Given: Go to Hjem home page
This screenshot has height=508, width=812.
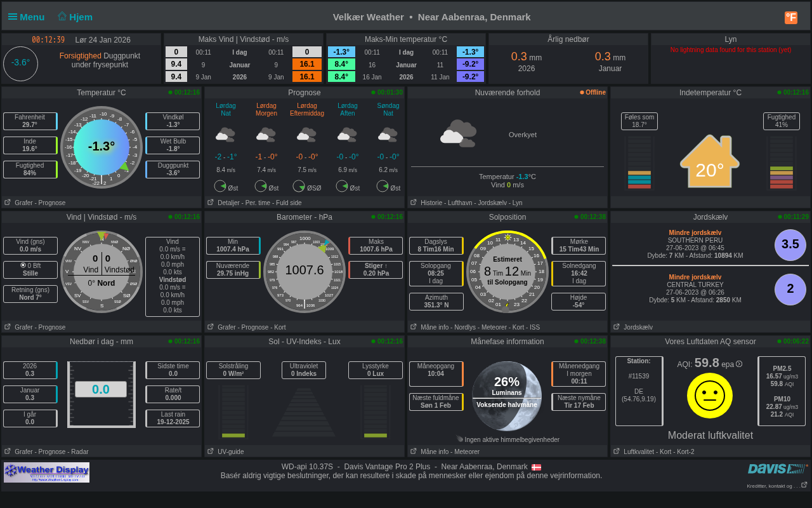Looking at the screenshot, I should pos(75,17).
